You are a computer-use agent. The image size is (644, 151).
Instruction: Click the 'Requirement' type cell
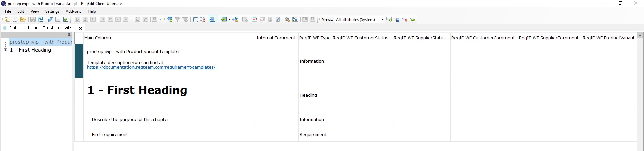[x=315, y=134]
